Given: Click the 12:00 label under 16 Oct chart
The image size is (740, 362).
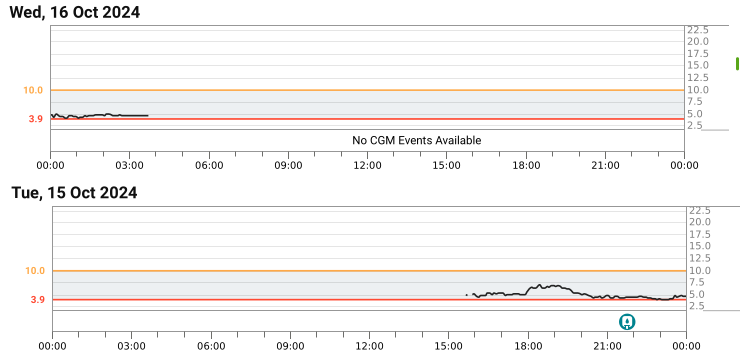Looking at the screenshot, I should (x=368, y=166).
